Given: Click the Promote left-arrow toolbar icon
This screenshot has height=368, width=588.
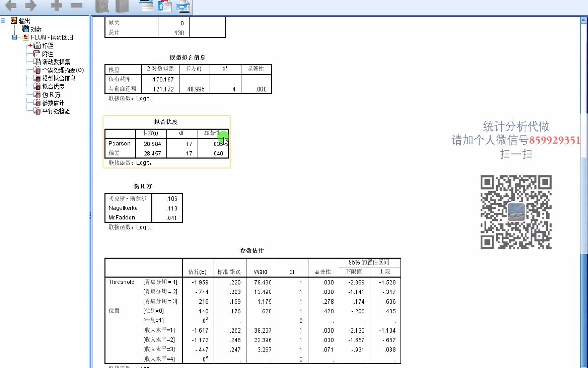Looking at the screenshot, I should coord(10,6).
